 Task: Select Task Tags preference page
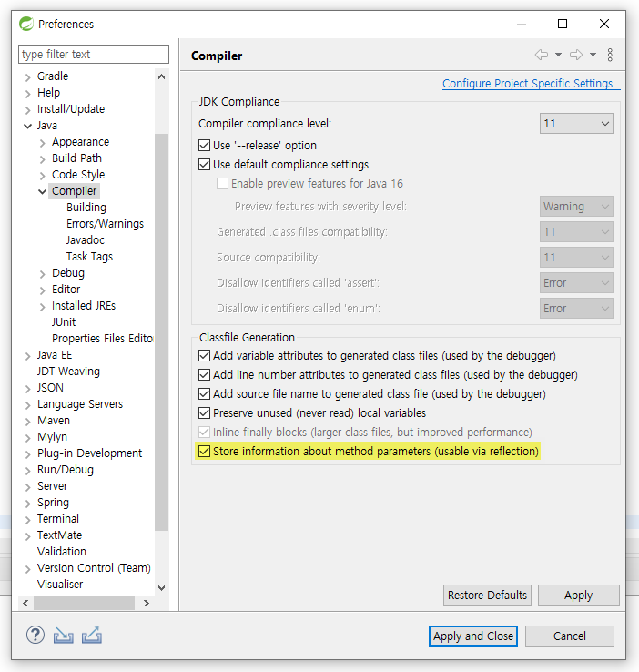point(89,256)
